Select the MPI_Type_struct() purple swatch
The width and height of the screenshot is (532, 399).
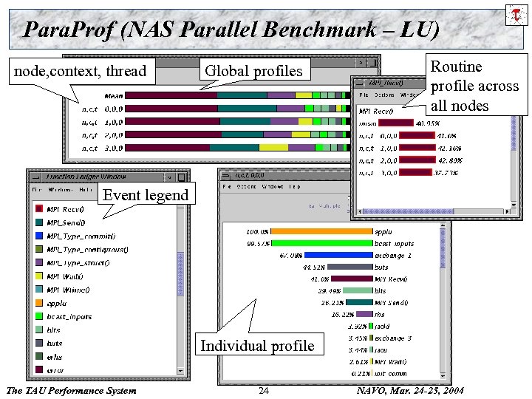click(x=39, y=262)
